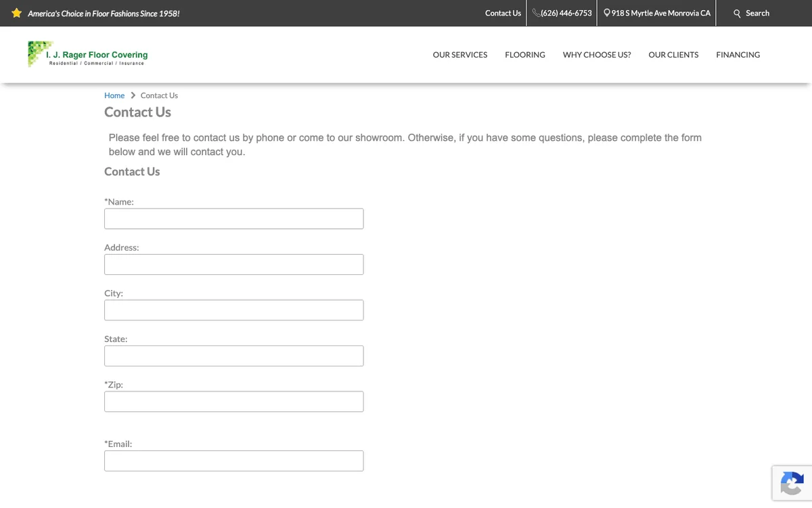Click the City: field label

pyautogui.click(x=114, y=293)
